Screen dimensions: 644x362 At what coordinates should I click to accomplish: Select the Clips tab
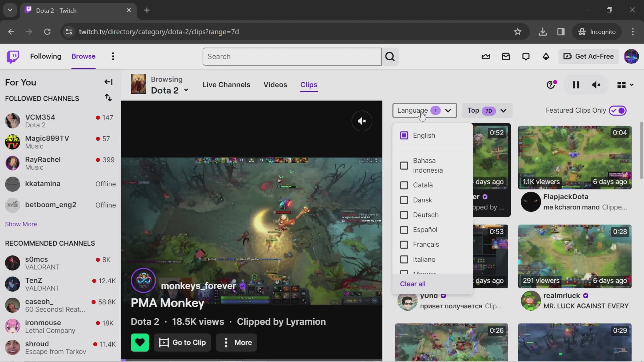point(309,85)
